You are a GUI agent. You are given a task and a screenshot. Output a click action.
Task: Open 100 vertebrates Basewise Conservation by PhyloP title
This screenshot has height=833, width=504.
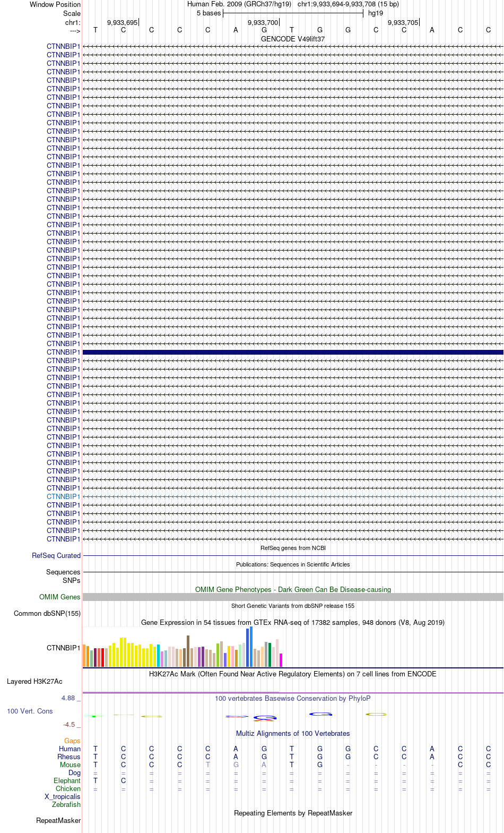coord(293,698)
